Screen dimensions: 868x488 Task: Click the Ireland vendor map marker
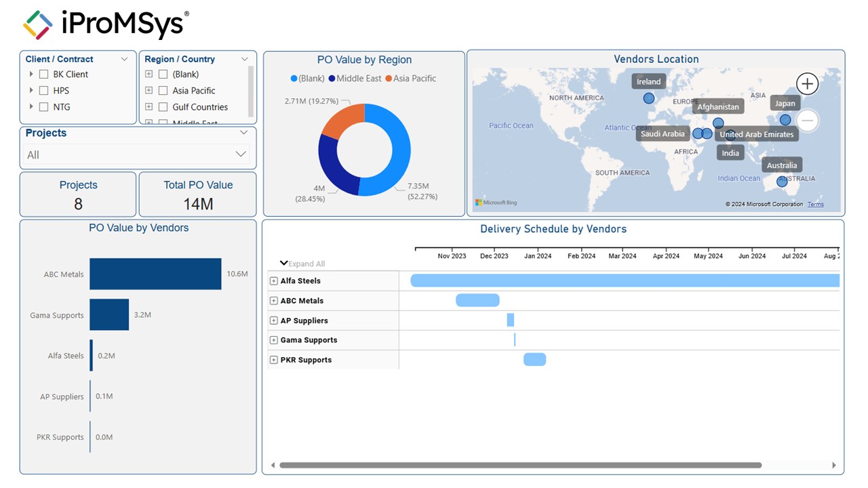tap(648, 98)
